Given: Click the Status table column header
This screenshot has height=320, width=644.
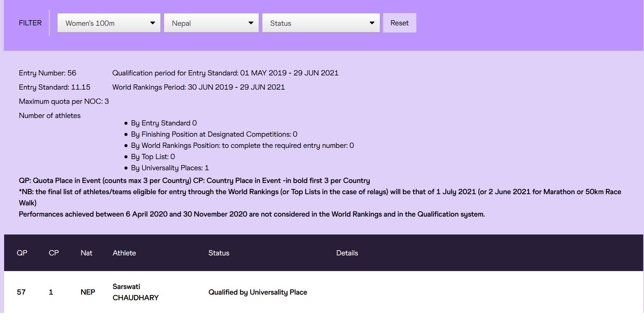Looking at the screenshot, I should pyautogui.click(x=219, y=253).
